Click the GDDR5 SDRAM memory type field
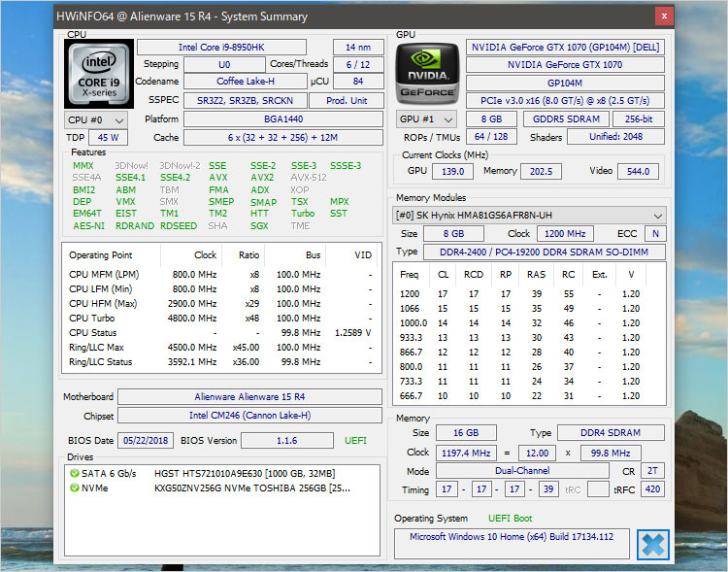The image size is (728, 572). pos(567,118)
